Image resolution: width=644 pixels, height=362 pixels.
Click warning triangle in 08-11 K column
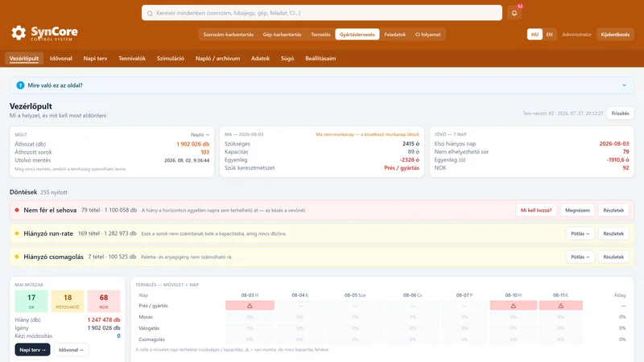coord(560,306)
